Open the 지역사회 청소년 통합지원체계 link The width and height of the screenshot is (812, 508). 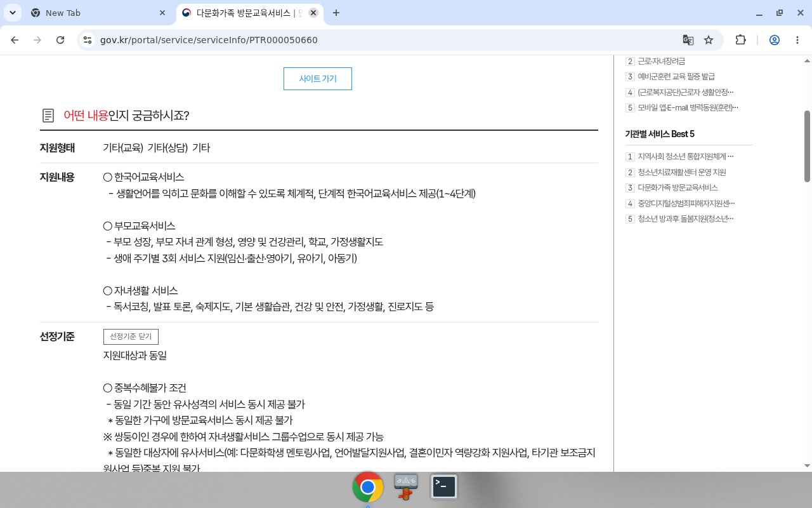pyautogui.click(x=686, y=156)
